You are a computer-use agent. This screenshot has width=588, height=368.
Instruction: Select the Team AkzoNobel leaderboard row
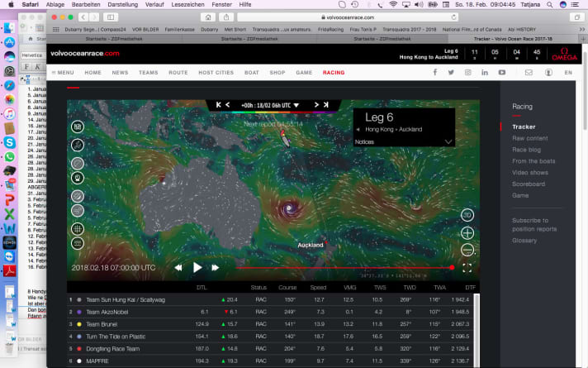[270, 312]
